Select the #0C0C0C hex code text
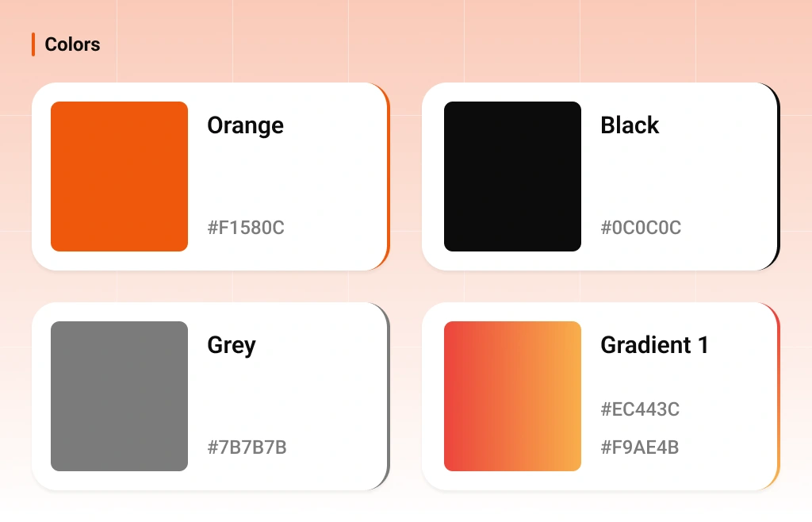812x522 pixels. pyautogui.click(x=641, y=228)
